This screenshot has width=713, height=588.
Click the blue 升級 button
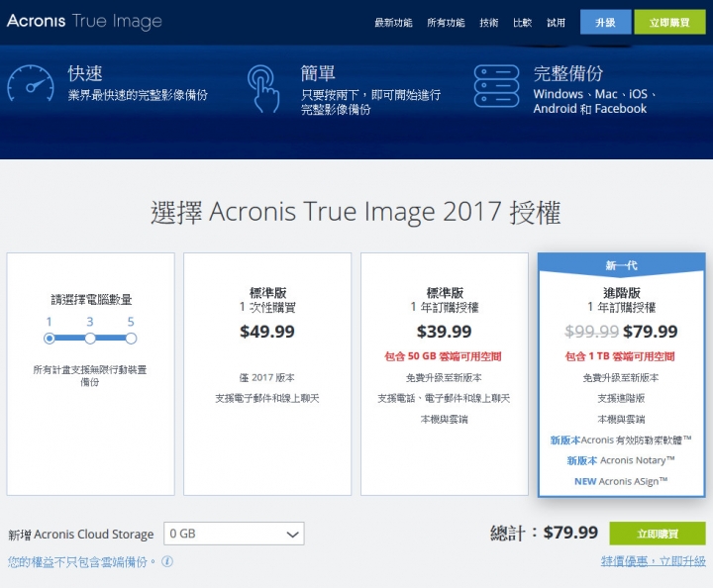click(605, 22)
